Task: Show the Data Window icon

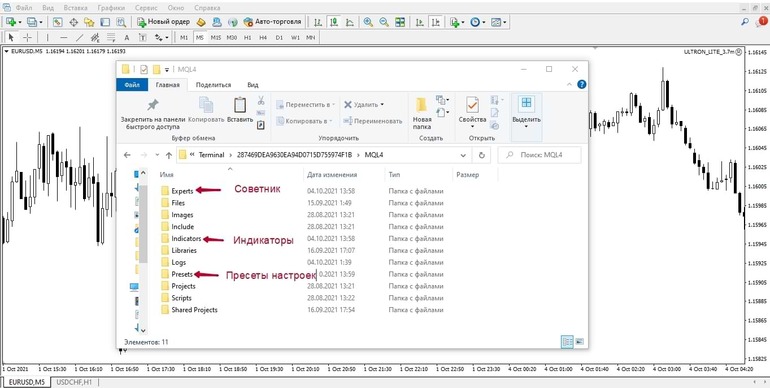Action: coord(73,22)
